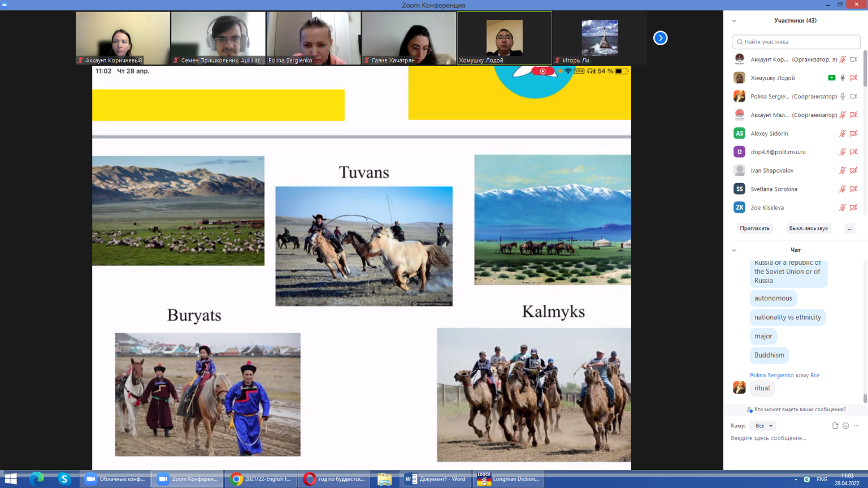Click the file attachment icon in chat
Screen dimensions: 868x488
835,426
